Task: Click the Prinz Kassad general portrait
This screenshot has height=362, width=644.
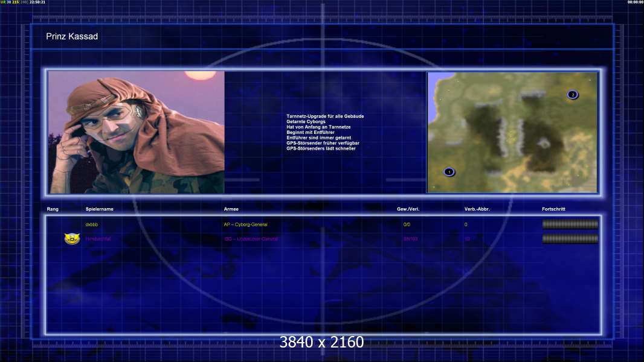Action: 137,132
